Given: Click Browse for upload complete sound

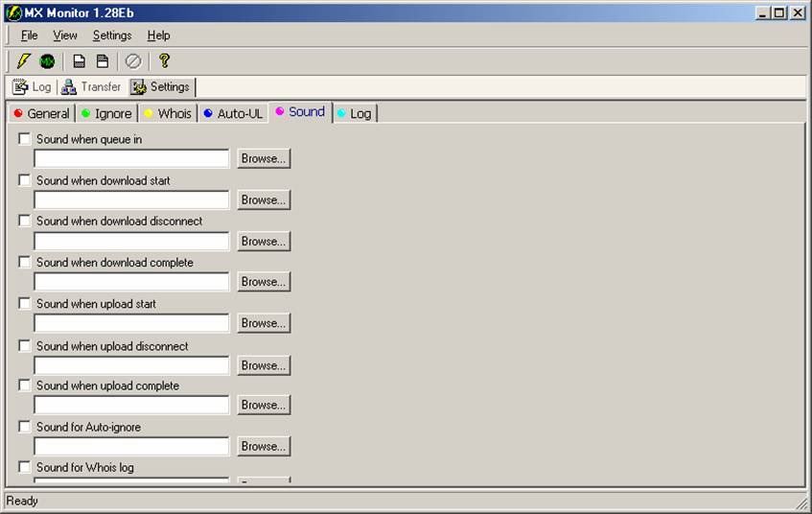Looking at the screenshot, I should [264, 405].
